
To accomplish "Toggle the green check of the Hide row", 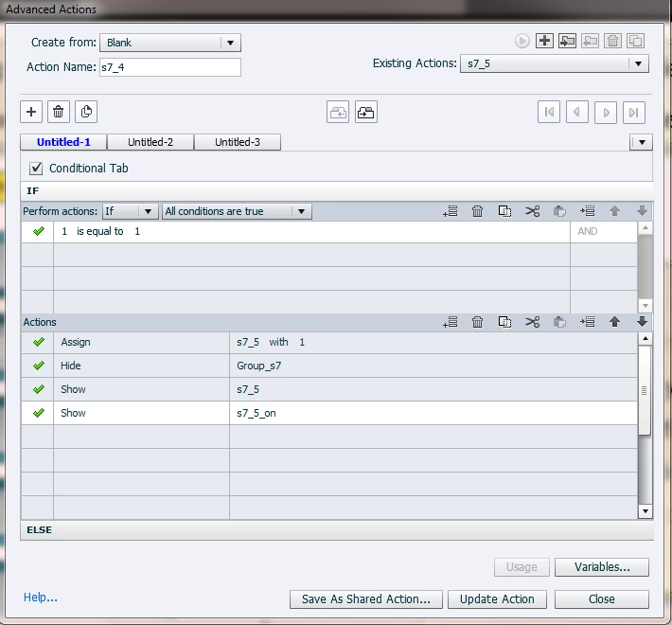I will point(39,366).
